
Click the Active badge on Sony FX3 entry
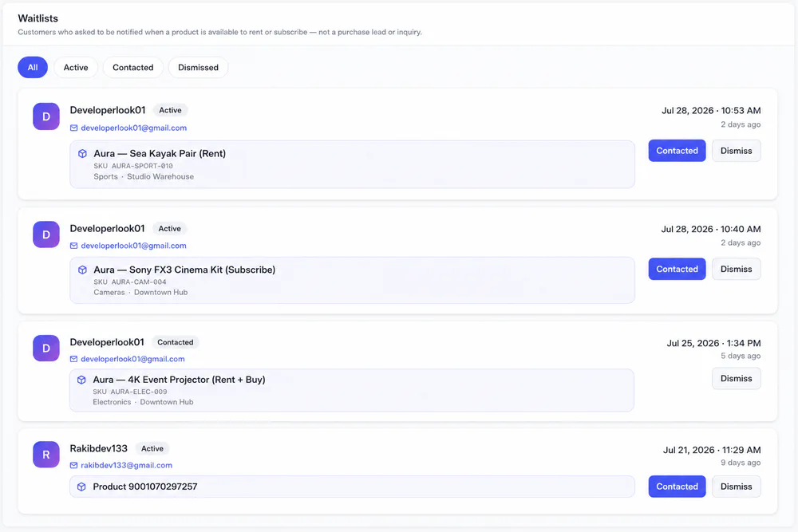pos(169,229)
